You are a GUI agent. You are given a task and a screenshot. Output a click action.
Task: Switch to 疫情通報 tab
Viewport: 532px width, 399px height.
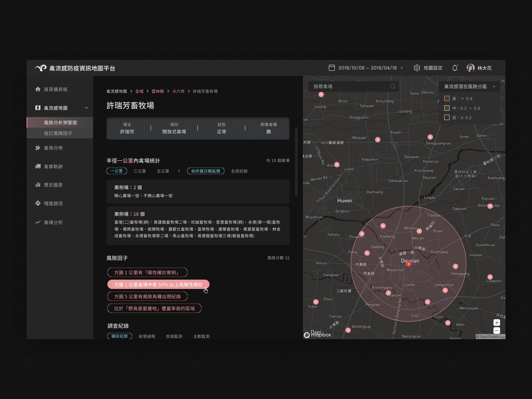click(147, 336)
